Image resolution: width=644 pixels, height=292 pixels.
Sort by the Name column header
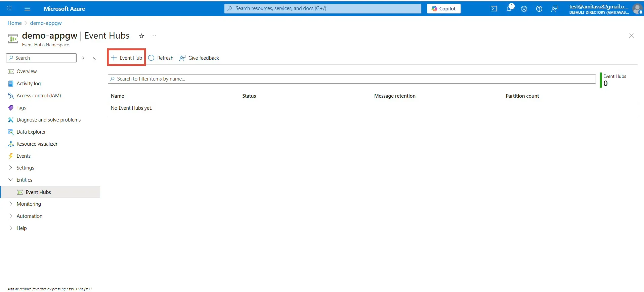pyautogui.click(x=118, y=96)
